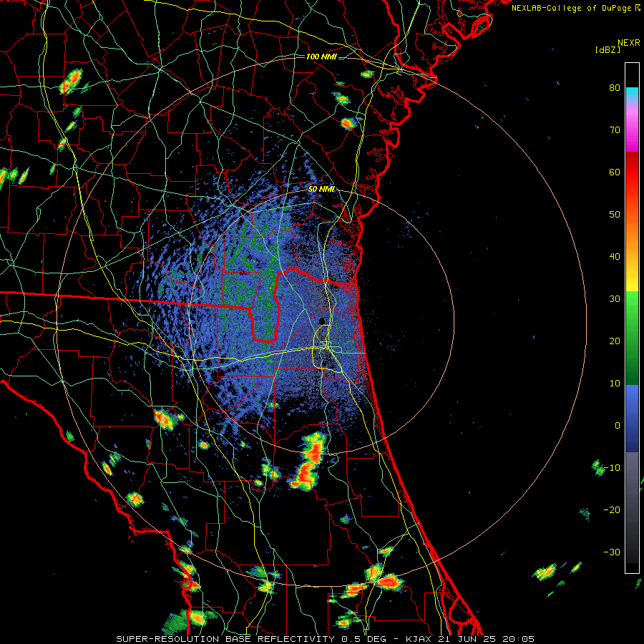Click the 'KJAX' radar site identifier
This screenshot has width=644, height=644.
pyautogui.click(x=418, y=639)
